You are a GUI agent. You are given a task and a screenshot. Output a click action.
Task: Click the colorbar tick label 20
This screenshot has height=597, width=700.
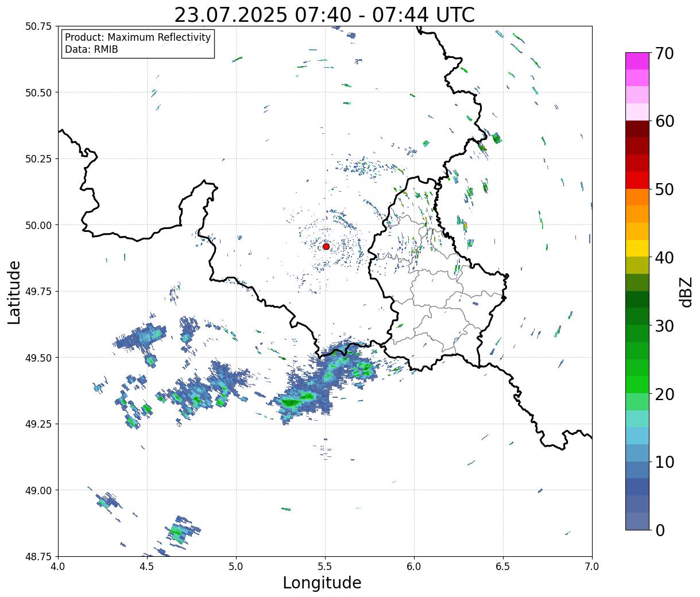coord(664,394)
